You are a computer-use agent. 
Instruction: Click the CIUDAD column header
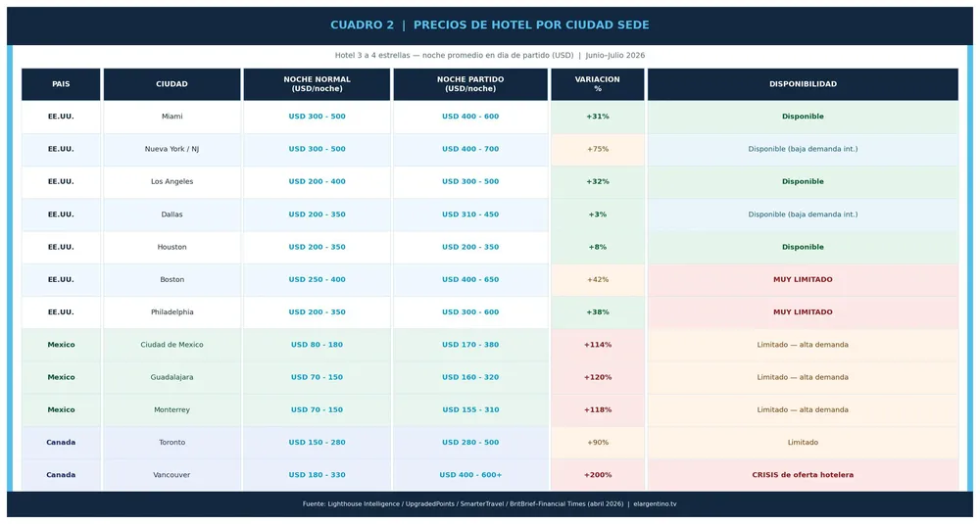171,84
